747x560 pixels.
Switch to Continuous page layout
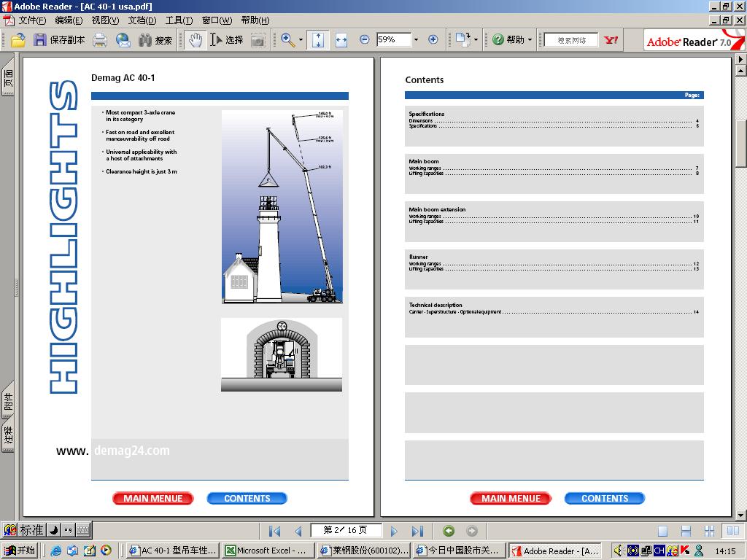(x=686, y=531)
